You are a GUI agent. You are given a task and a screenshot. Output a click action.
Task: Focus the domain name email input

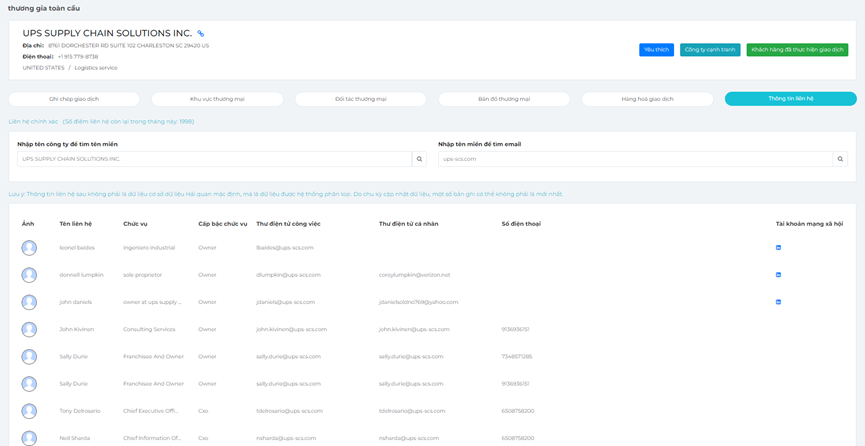(636, 159)
